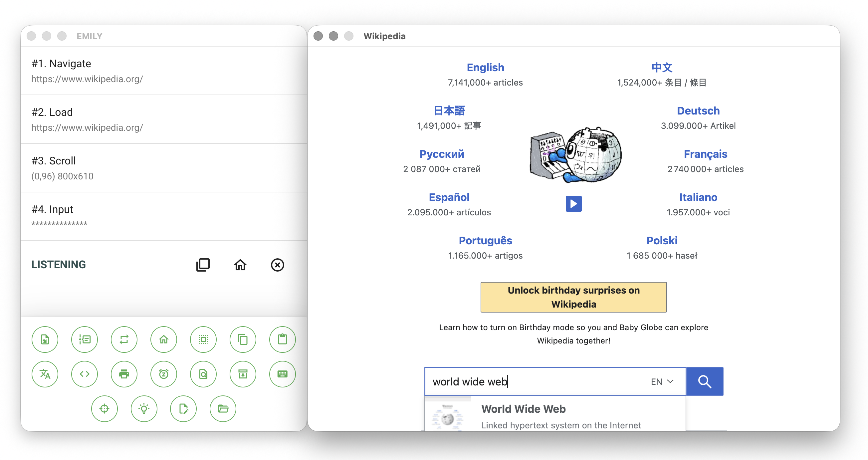The height and width of the screenshot is (460, 868).
Task: Click the green lightbulb icon button
Action: 144,409
